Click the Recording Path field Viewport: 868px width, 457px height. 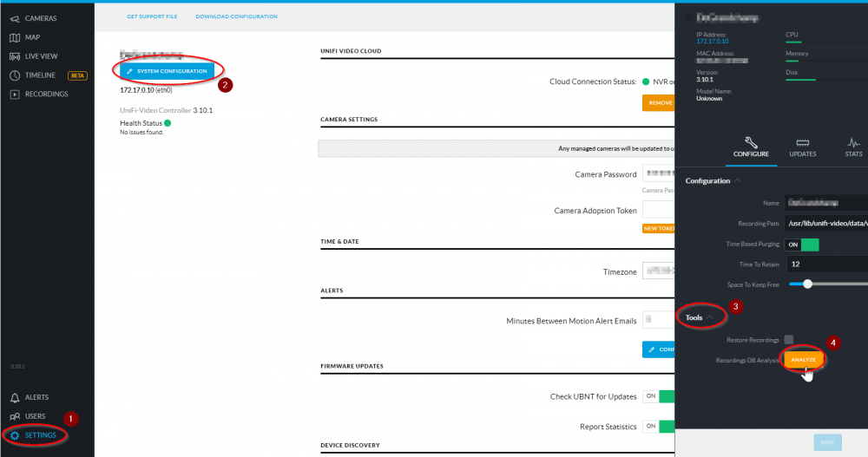pos(826,224)
